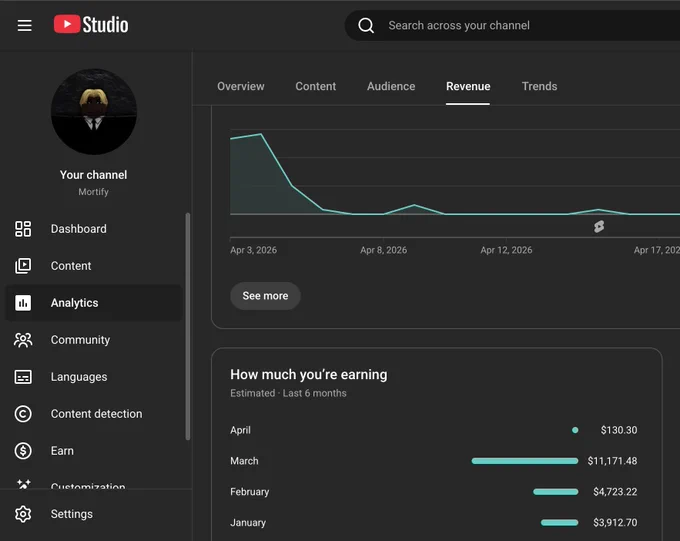This screenshot has height=541, width=680.
Task: Click the See more button
Action: point(265,296)
